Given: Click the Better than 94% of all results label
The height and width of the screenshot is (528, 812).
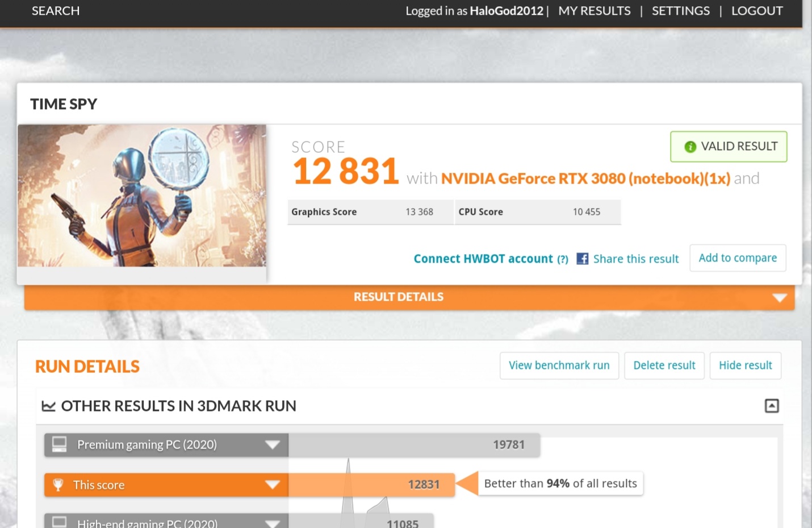Looking at the screenshot, I should pyautogui.click(x=560, y=484).
